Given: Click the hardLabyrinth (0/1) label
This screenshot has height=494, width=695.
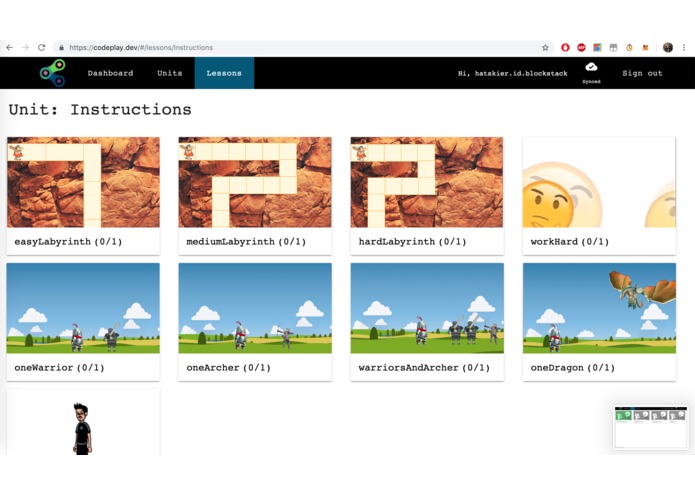Looking at the screenshot, I should coord(413,241).
